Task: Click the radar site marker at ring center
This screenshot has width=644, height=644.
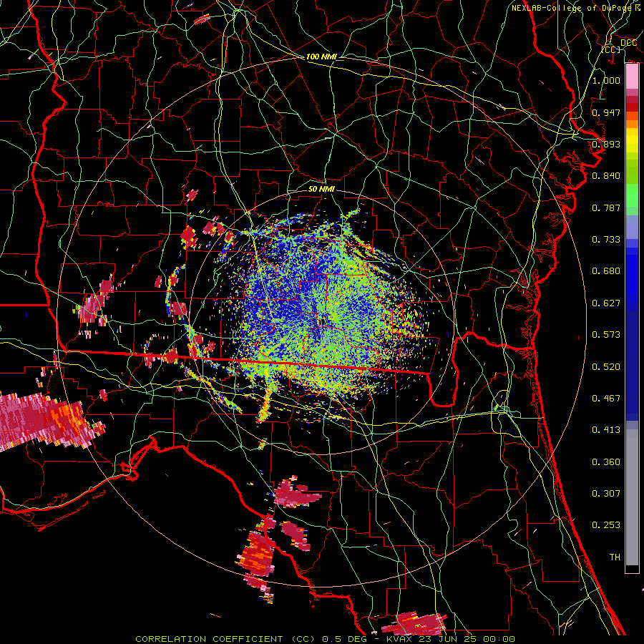Action: coord(321,321)
